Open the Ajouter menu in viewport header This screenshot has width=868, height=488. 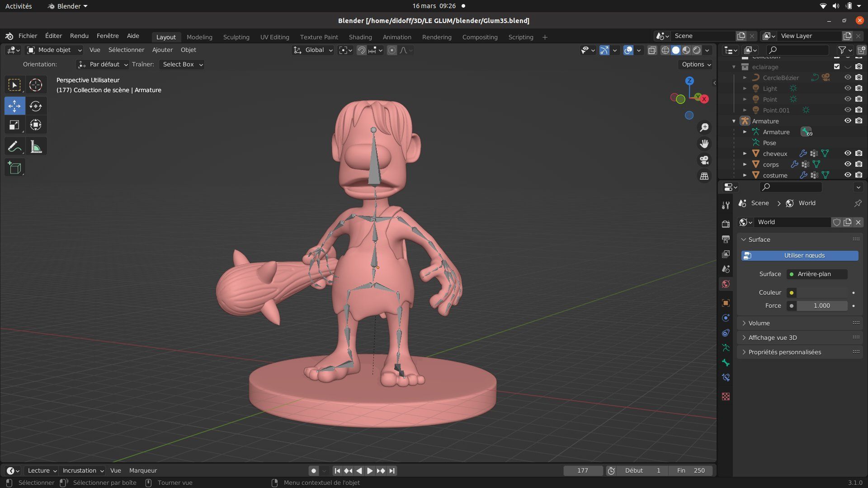(x=162, y=50)
